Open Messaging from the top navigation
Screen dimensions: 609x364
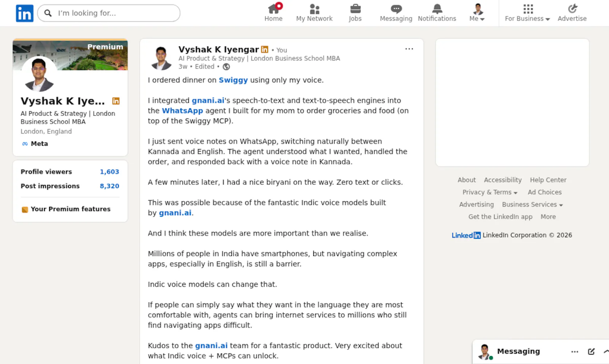coord(396,13)
